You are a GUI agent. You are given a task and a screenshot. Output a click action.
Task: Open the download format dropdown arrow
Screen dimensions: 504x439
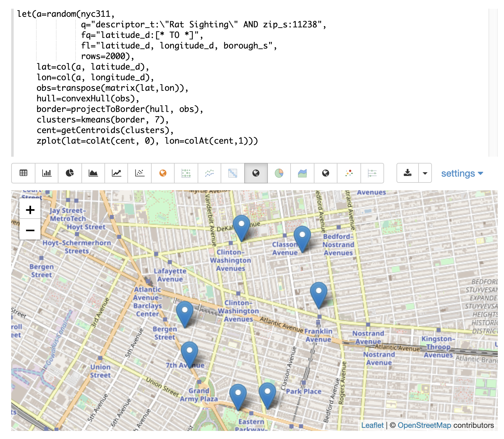[x=425, y=173]
